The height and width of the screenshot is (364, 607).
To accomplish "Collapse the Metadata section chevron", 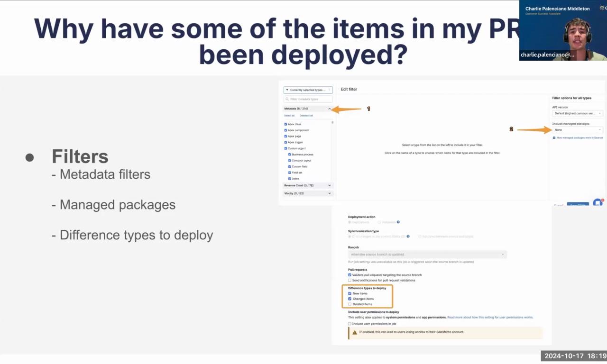I will 330,109.
